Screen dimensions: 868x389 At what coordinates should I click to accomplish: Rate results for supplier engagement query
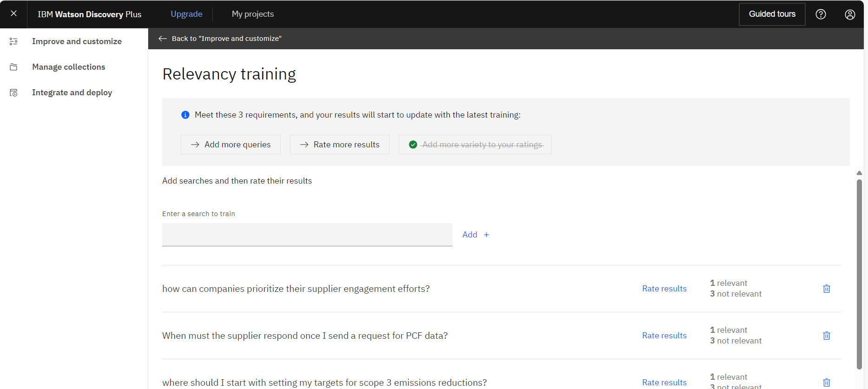pyautogui.click(x=664, y=289)
